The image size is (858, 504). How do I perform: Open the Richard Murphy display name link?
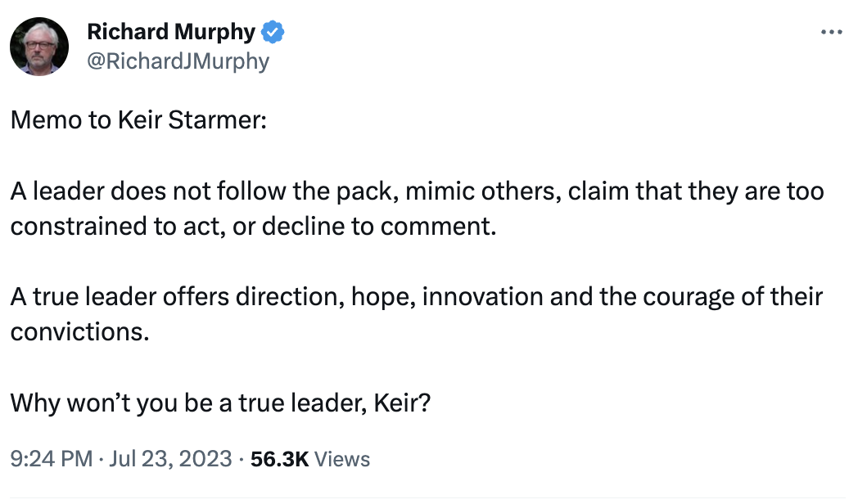pos(171,32)
